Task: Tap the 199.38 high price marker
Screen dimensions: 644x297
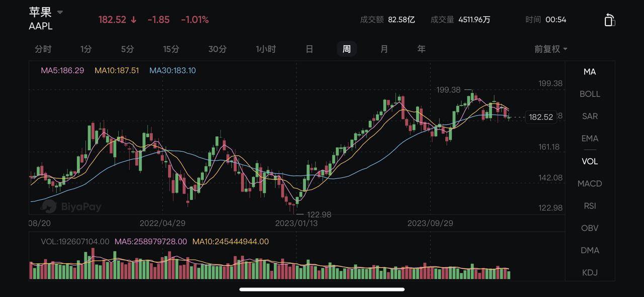Action: coord(449,89)
